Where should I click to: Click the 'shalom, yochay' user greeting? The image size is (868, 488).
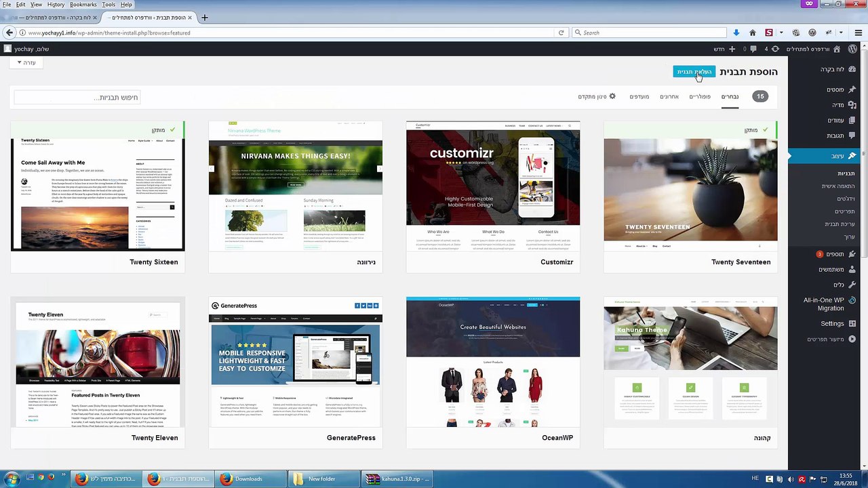(26, 49)
